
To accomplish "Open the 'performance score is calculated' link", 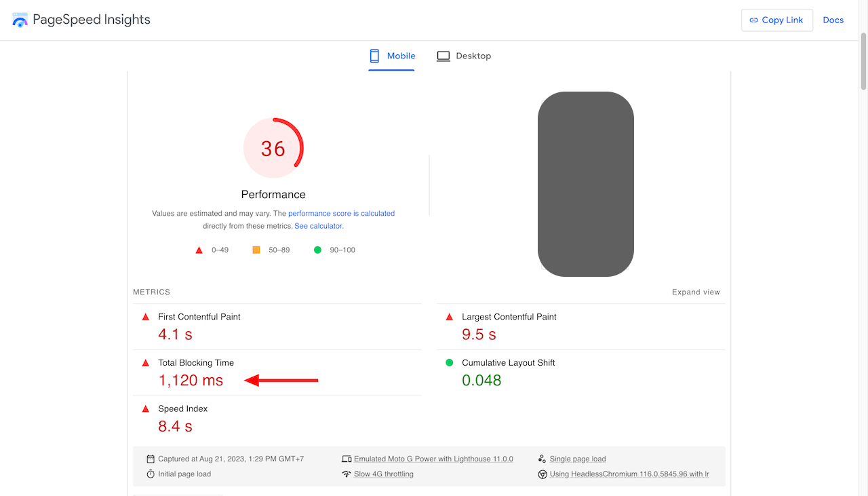I will pyautogui.click(x=342, y=213).
